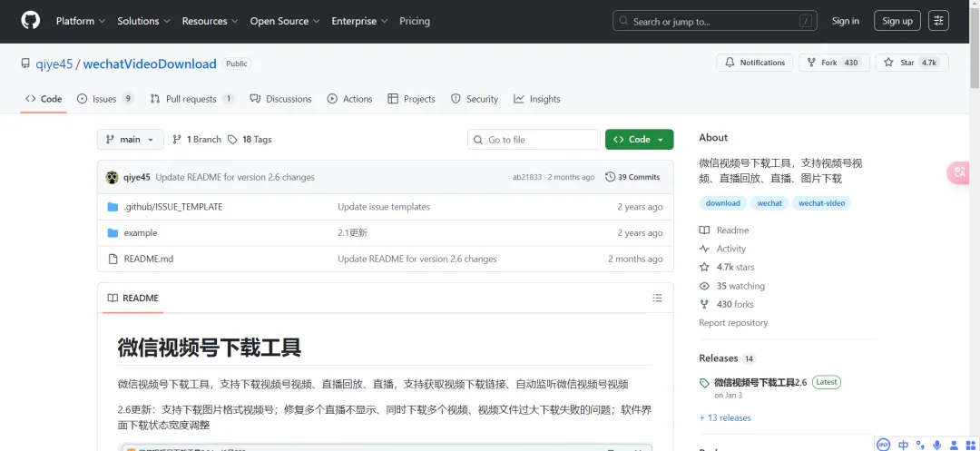Viewport: 980px width, 451px height.
Task: Expand the Solutions navigation menu
Action: pyautogui.click(x=143, y=21)
